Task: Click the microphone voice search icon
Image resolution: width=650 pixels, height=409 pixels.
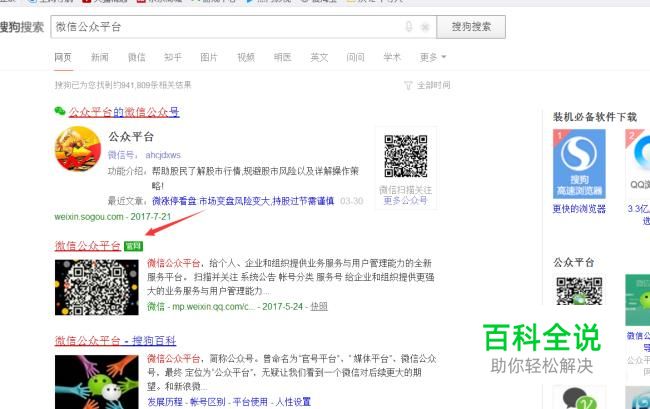Action: point(409,27)
